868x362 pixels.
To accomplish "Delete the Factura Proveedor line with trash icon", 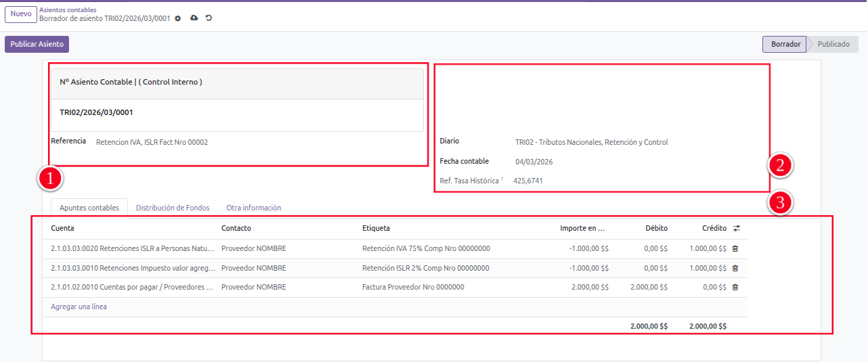I will pyautogui.click(x=735, y=288).
